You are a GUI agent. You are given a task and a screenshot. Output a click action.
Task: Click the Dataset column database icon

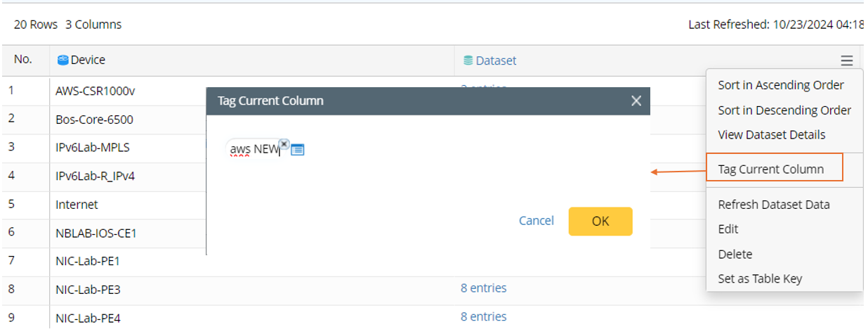(468, 60)
